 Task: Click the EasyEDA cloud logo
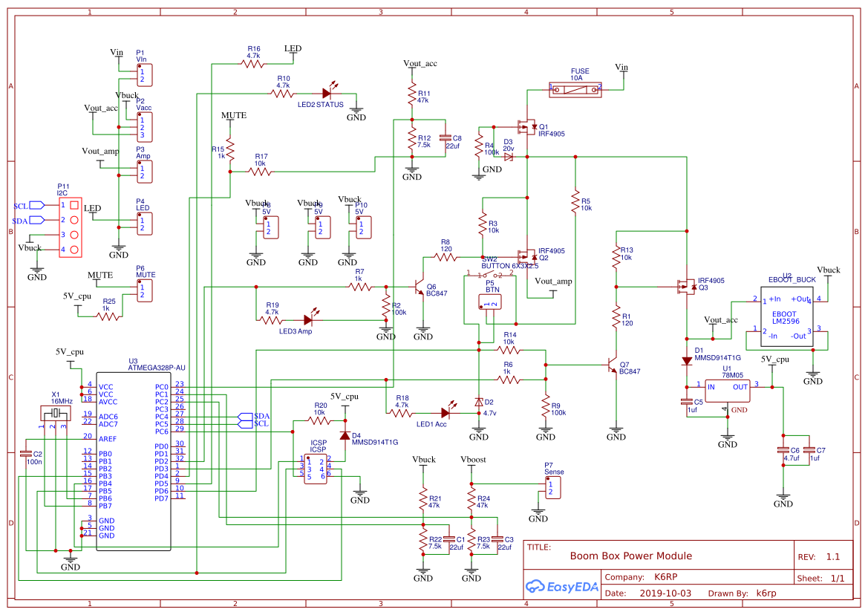point(535,586)
